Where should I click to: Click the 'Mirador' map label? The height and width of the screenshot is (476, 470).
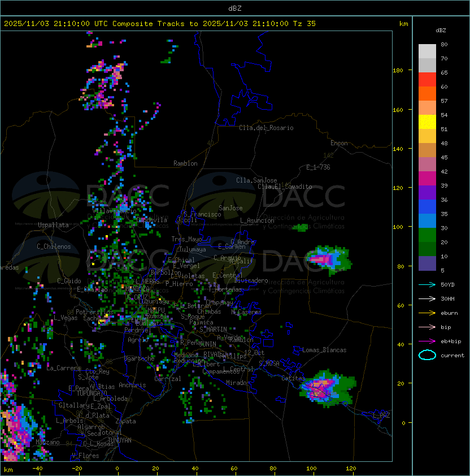(x=238, y=383)
